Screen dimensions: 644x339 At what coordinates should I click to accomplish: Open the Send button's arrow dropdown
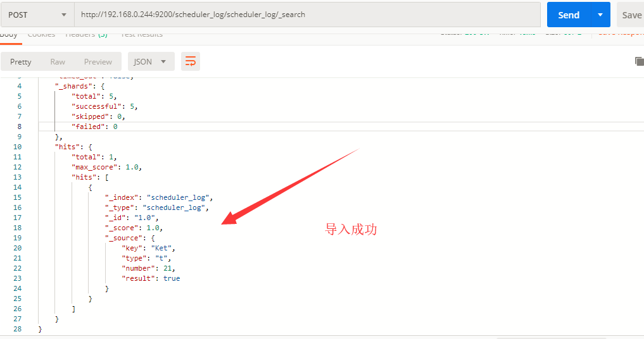pos(600,15)
